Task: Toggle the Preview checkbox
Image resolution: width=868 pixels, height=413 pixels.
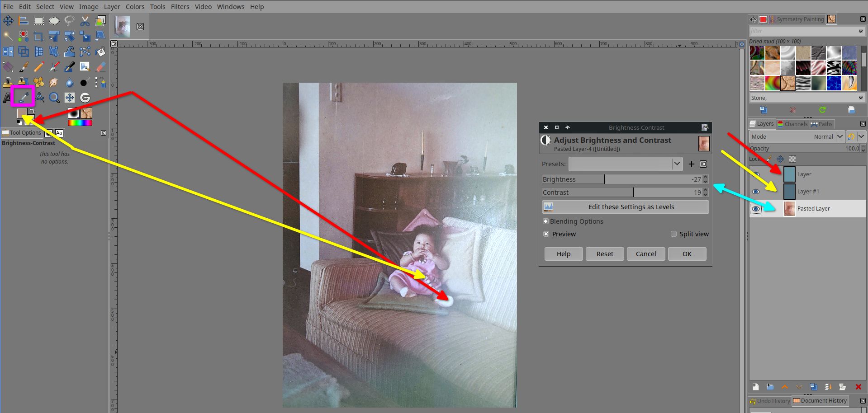Action: coord(546,234)
